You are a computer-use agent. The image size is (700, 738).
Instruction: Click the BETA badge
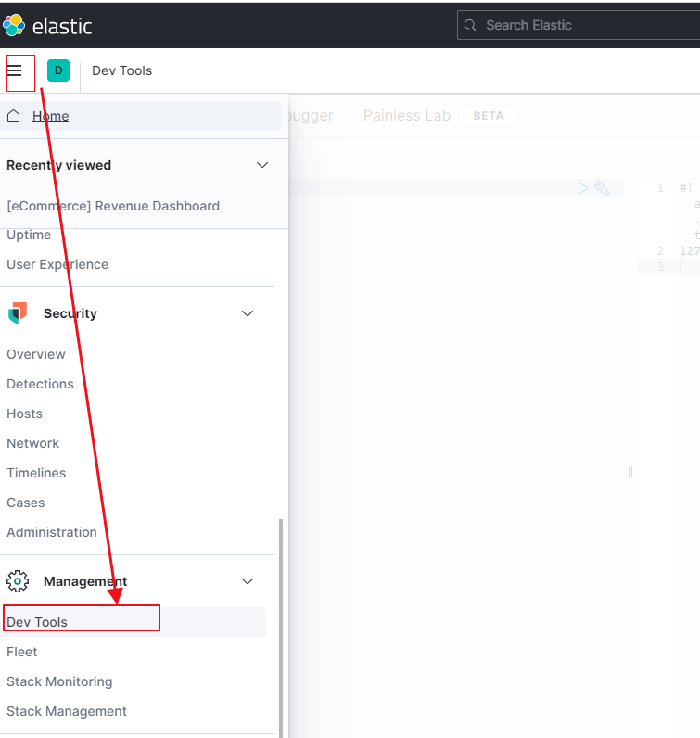pos(489,116)
